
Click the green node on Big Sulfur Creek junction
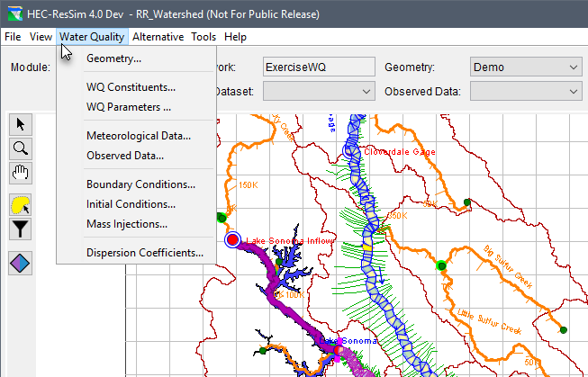tap(441, 265)
